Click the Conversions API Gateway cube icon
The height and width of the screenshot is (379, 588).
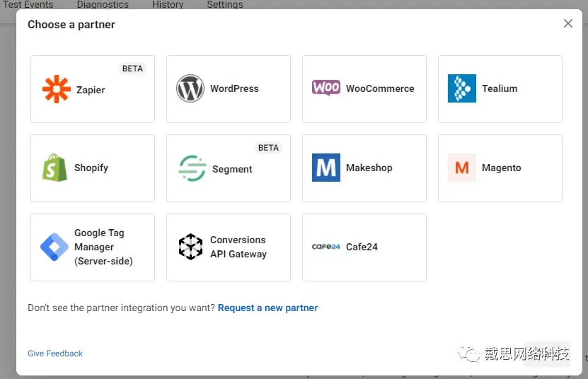pos(190,247)
